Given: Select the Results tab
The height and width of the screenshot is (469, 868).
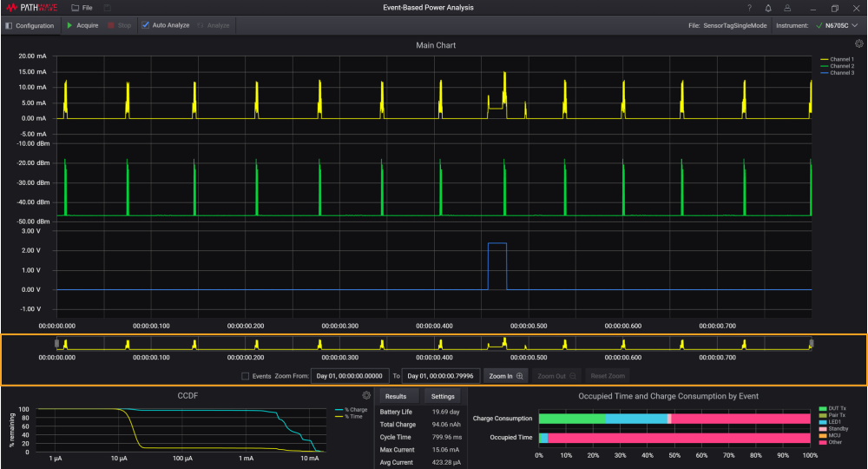Looking at the screenshot, I should (x=396, y=396).
